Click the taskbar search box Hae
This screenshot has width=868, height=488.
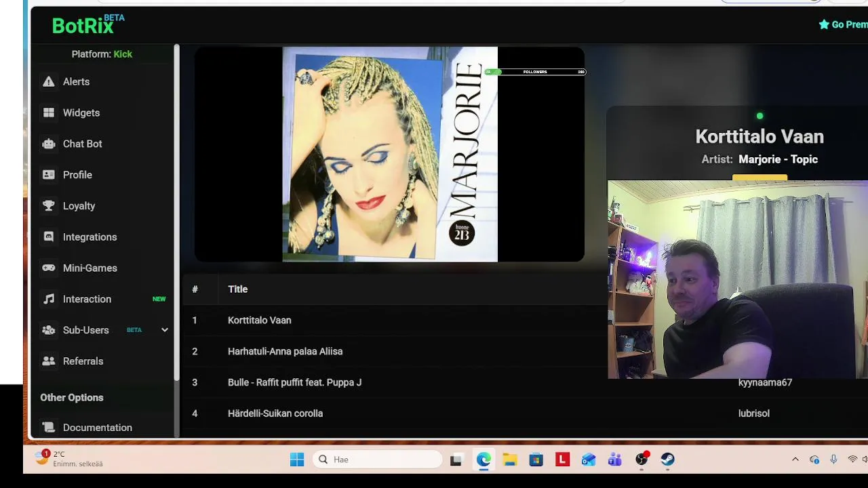point(378,460)
